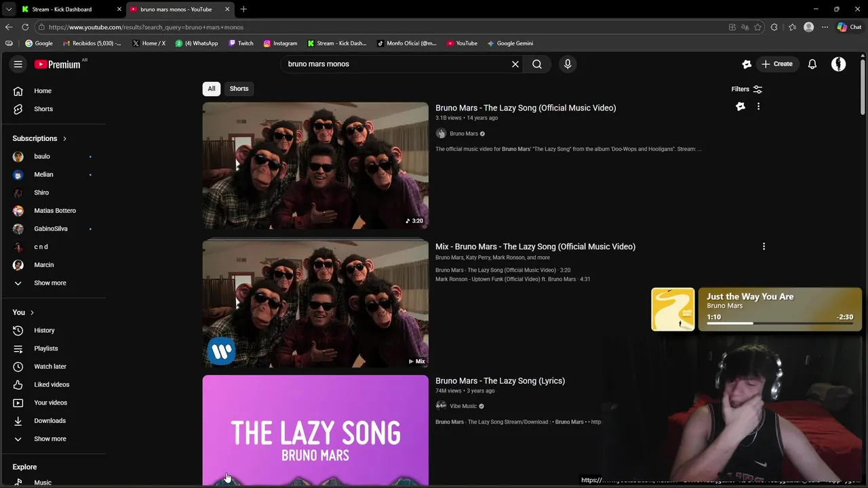Image resolution: width=868 pixels, height=488 pixels.
Task: Go back with browser back arrow
Action: pos(9,27)
